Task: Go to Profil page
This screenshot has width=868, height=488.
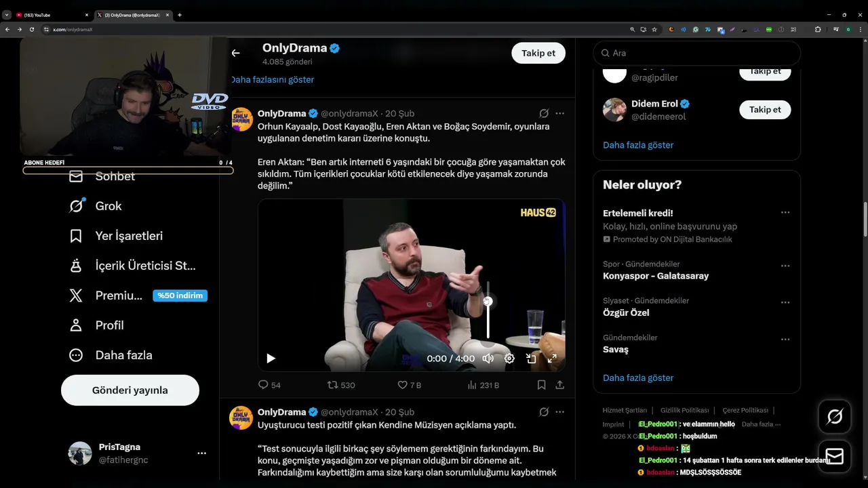Action: point(96,325)
